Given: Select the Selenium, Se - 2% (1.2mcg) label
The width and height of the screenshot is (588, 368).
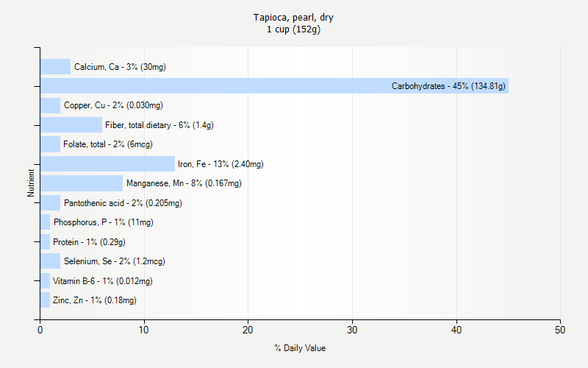Looking at the screenshot, I should click(x=115, y=261).
